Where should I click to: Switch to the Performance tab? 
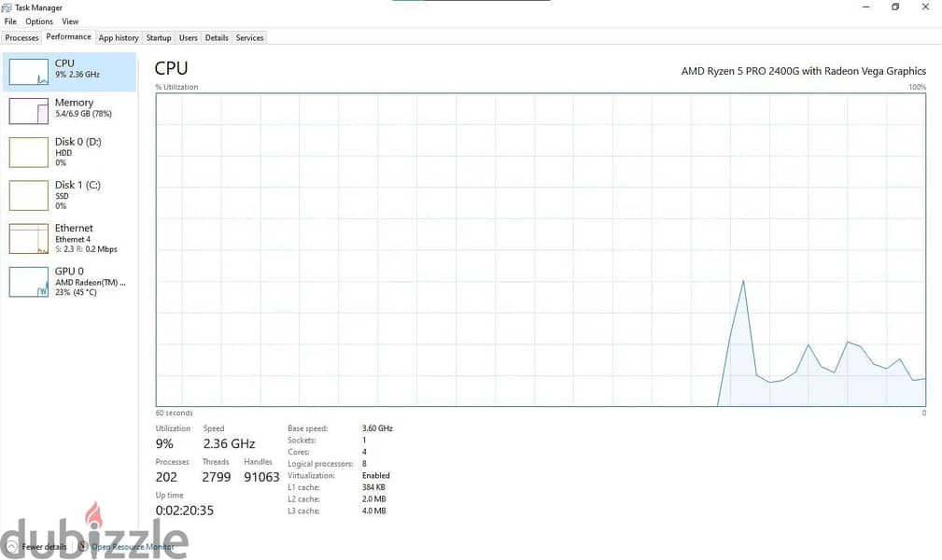click(68, 36)
